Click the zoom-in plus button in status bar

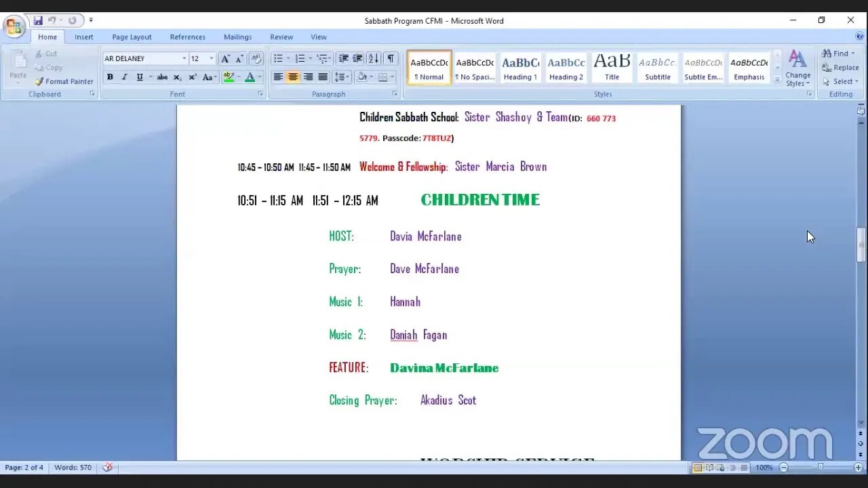[x=859, y=468]
